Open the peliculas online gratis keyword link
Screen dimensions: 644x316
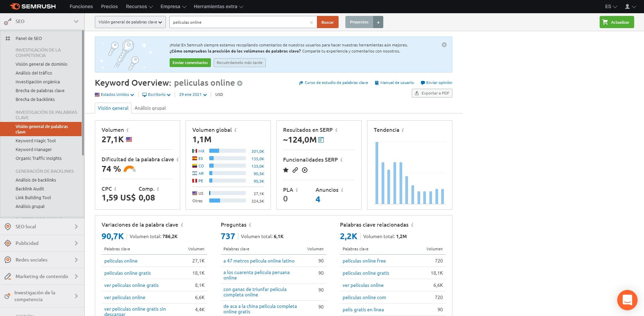pos(127,273)
